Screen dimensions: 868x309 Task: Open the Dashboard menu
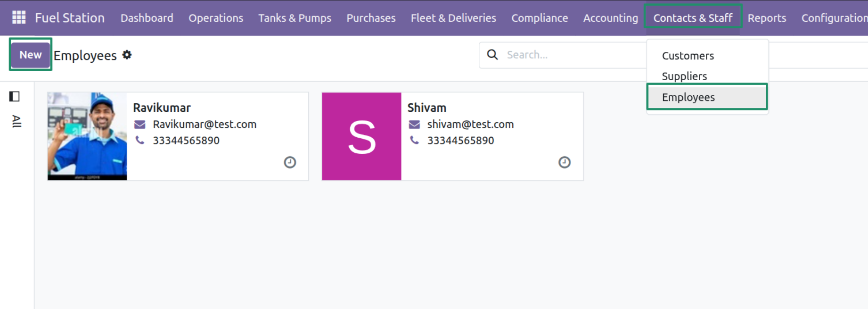147,18
